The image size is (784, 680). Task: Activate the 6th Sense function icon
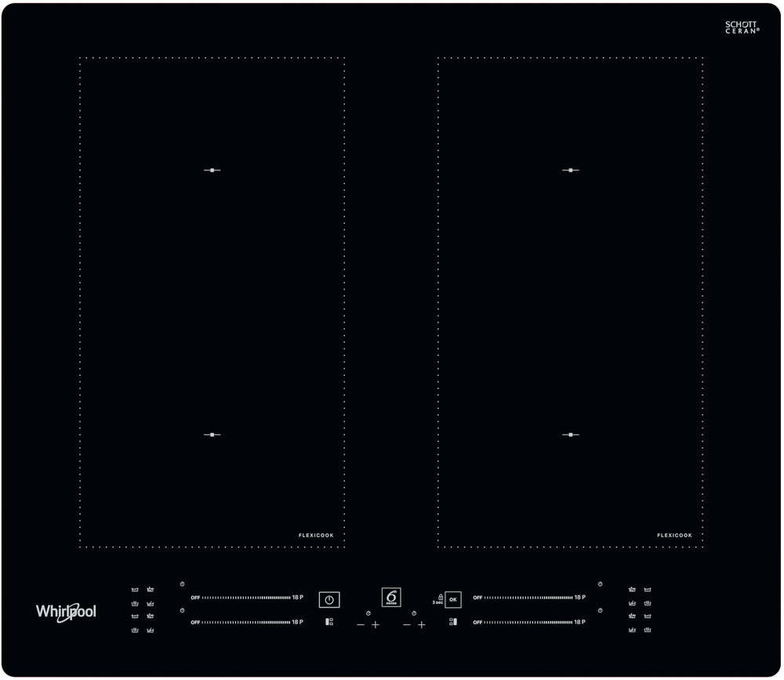point(390,597)
